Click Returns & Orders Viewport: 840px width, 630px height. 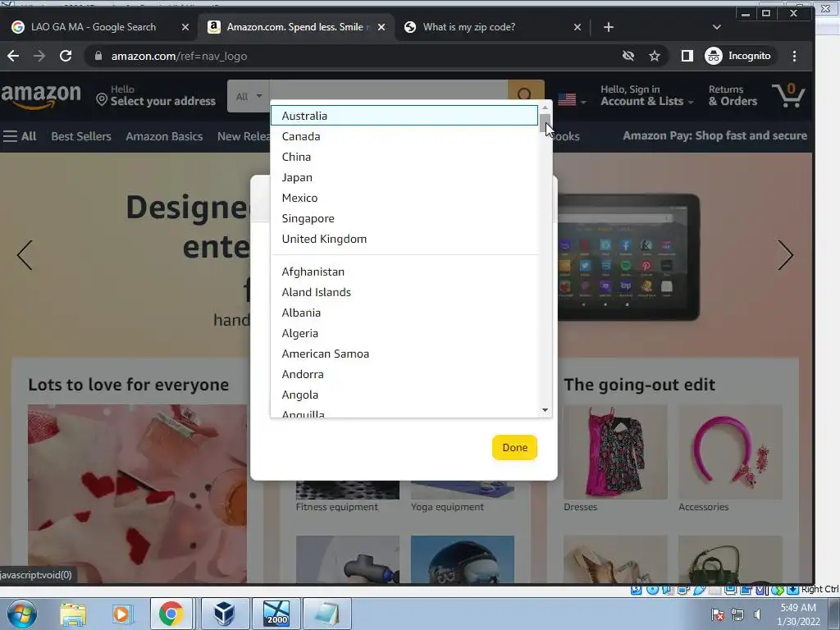coord(733,96)
